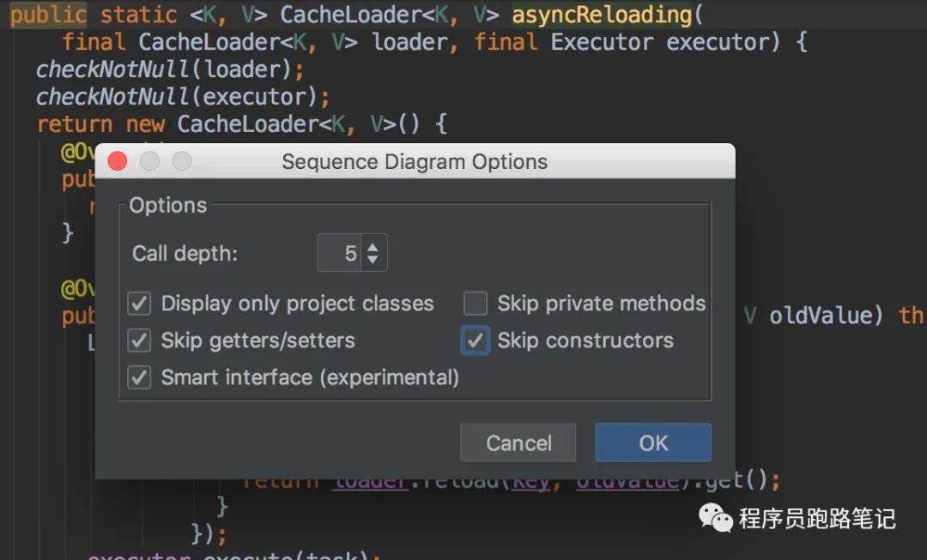Click the gray zoom window button
Viewport: 927px width, 560px height.
(x=181, y=161)
